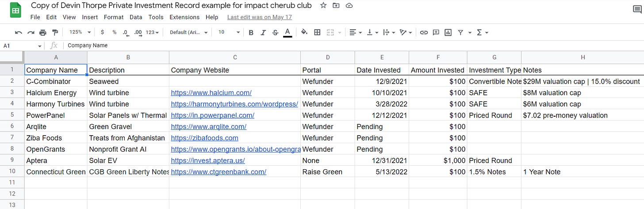The image size is (644, 209).
Task: Open zoom level 125% dropdown
Action: (80, 32)
